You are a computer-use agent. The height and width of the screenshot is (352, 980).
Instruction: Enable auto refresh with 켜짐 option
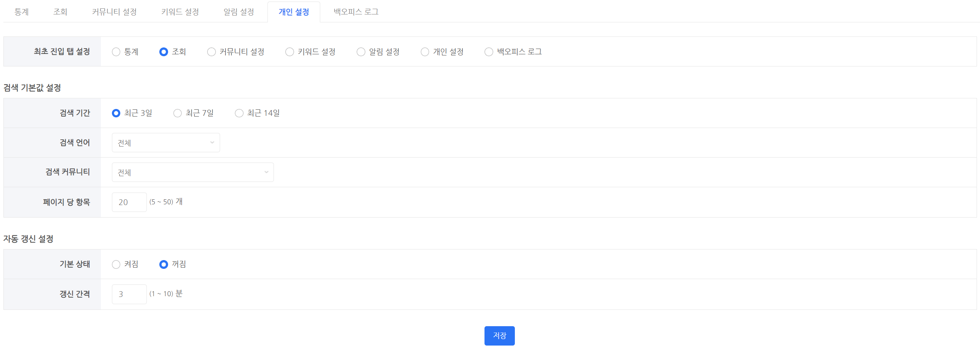(x=116, y=264)
